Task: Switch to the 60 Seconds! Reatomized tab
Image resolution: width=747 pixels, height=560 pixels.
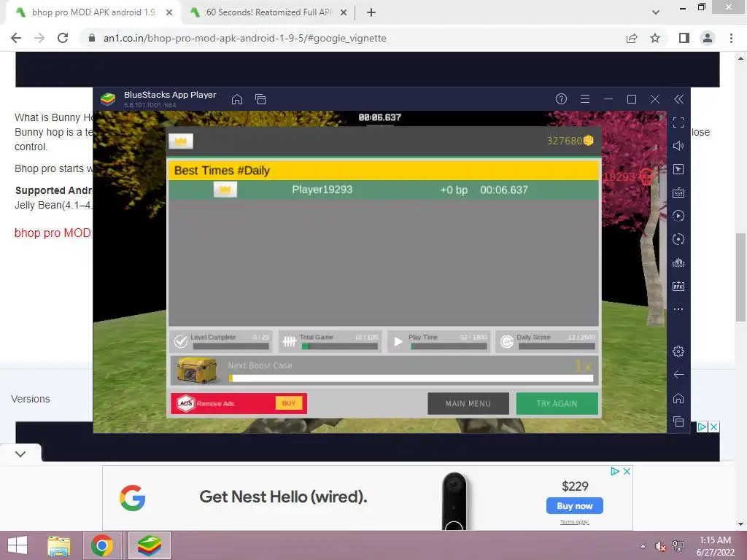Action: [x=268, y=12]
